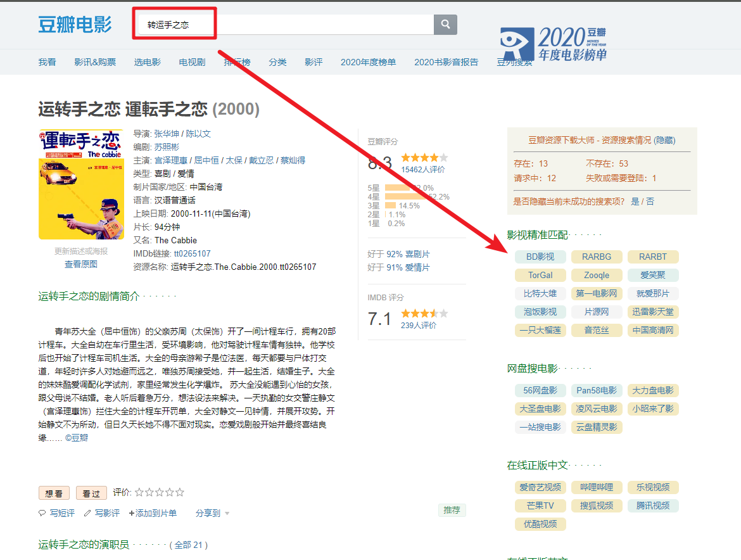
Task: Open Pan58电影 tag
Action: coord(597,390)
